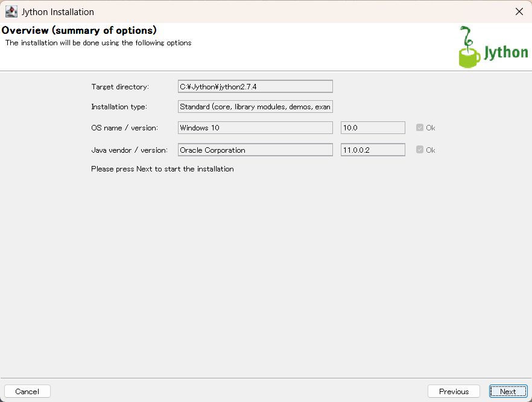Click the Overview summary of options heading

(x=79, y=30)
